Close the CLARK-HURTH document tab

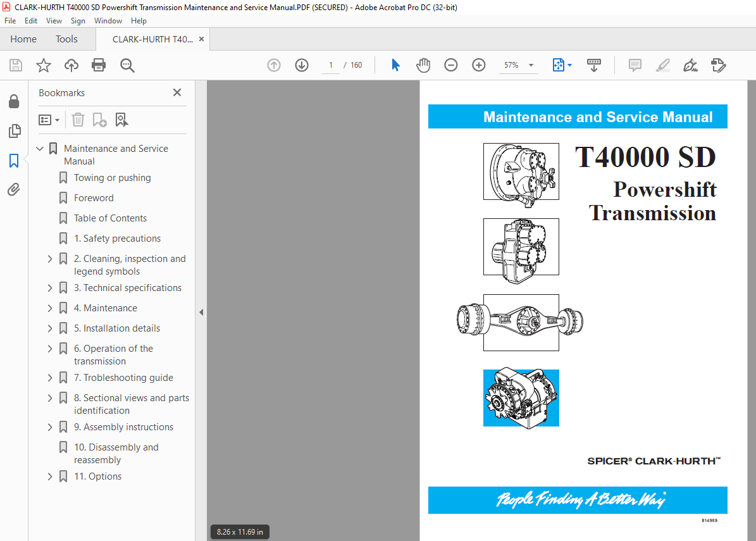pos(202,39)
